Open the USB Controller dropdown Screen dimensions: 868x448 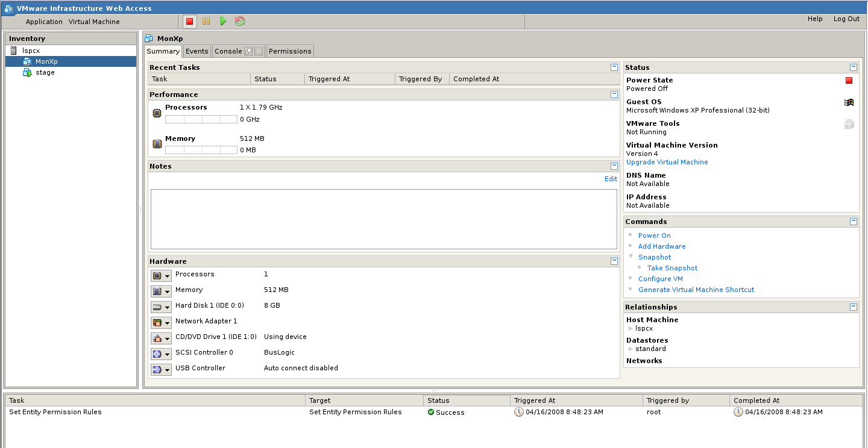click(161, 369)
